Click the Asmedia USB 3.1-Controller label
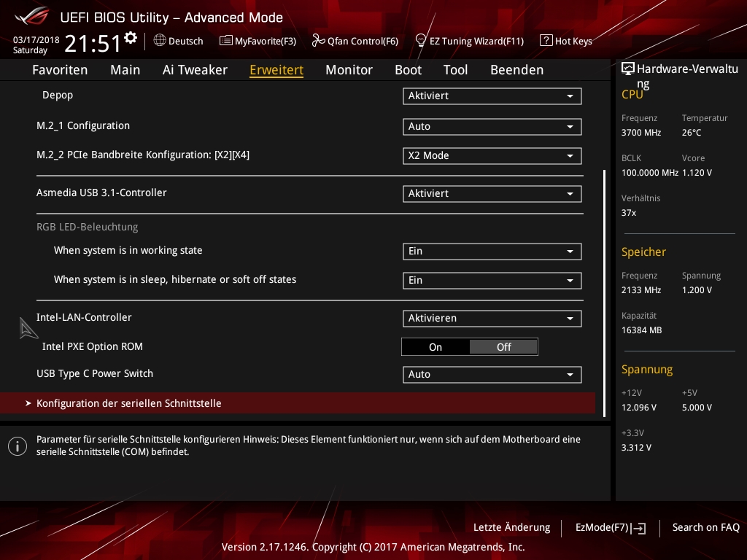Screen dimensions: 747x560 point(101,192)
